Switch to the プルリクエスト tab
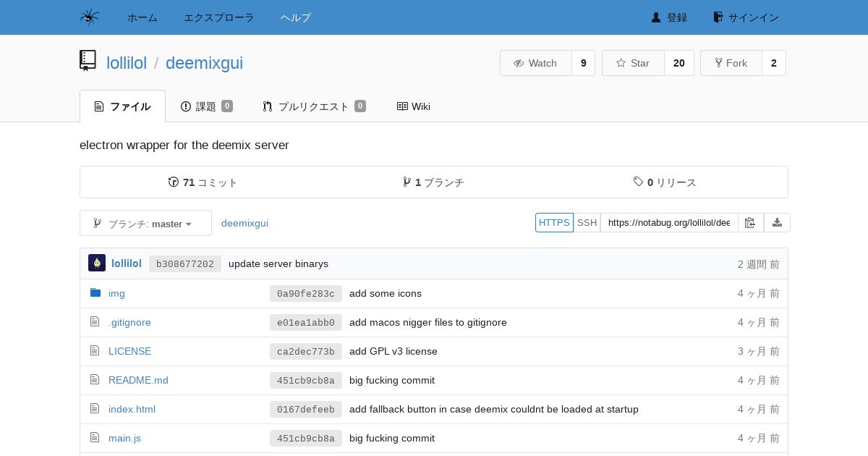Screen dimensions: 868x456 (x=314, y=106)
